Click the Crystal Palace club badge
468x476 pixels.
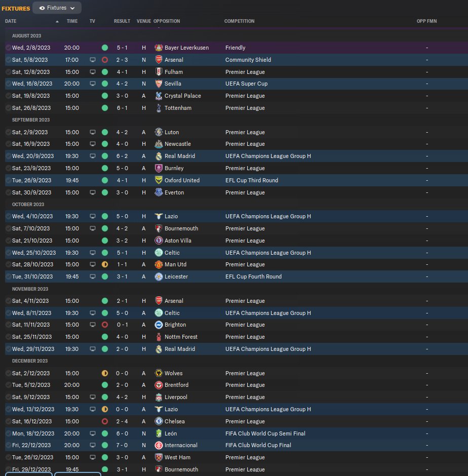pos(159,96)
